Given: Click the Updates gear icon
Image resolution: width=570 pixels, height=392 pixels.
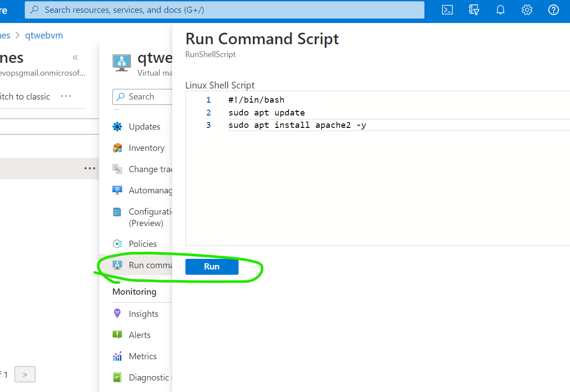Looking at the screenshot, I should click(x=117, y=127).
